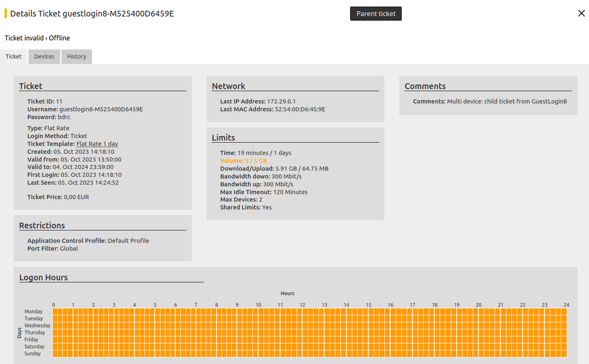Open the History tab
The width and height of the screenshot is (589, 364).
pos(77,56)
